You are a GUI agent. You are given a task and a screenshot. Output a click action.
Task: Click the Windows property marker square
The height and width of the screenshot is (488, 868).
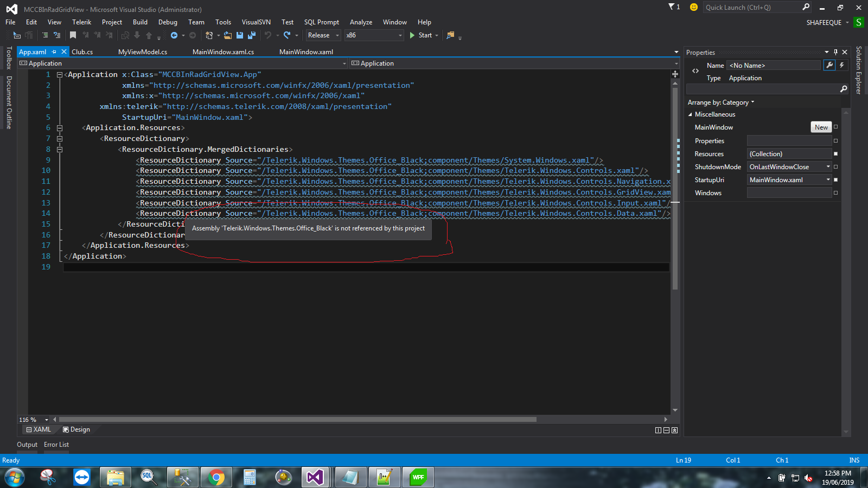pos(835,193)
